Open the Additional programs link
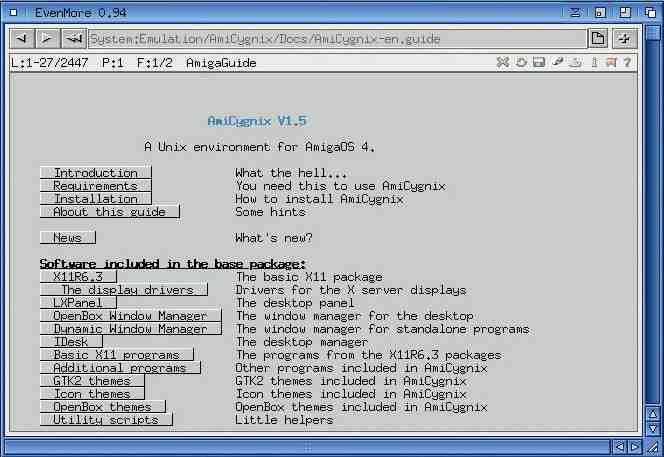Screen dimensions: 664x457 point(120,368)
